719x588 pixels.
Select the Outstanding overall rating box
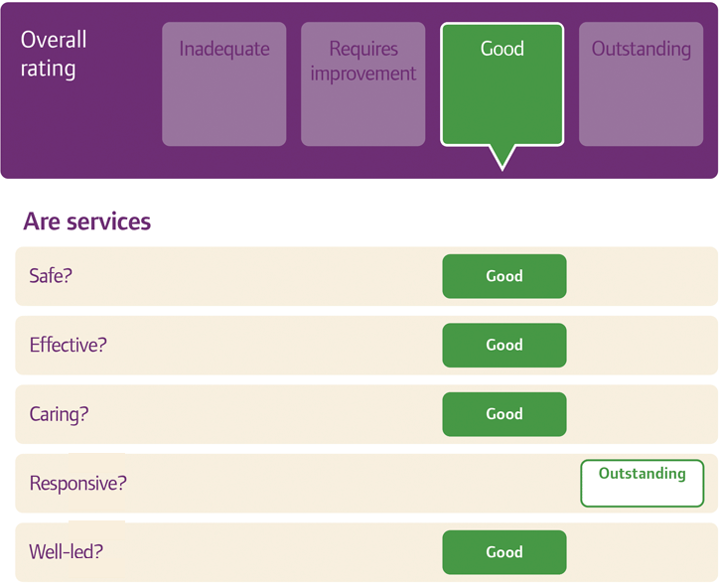tap(641, 84)
